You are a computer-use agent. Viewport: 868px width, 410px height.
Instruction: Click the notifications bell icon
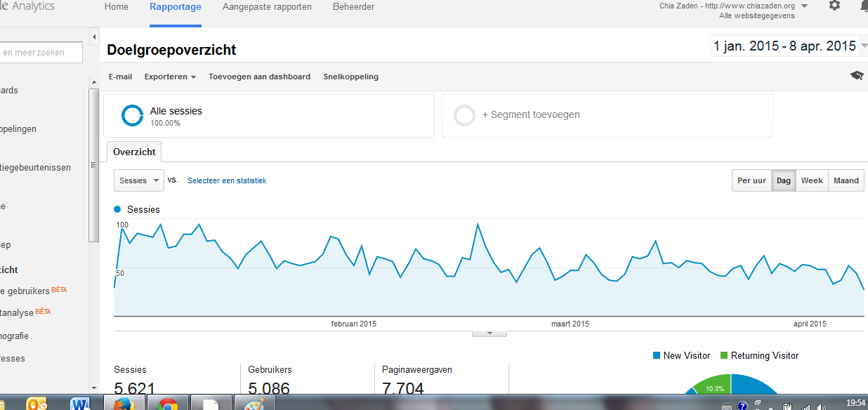coord(864,6)
